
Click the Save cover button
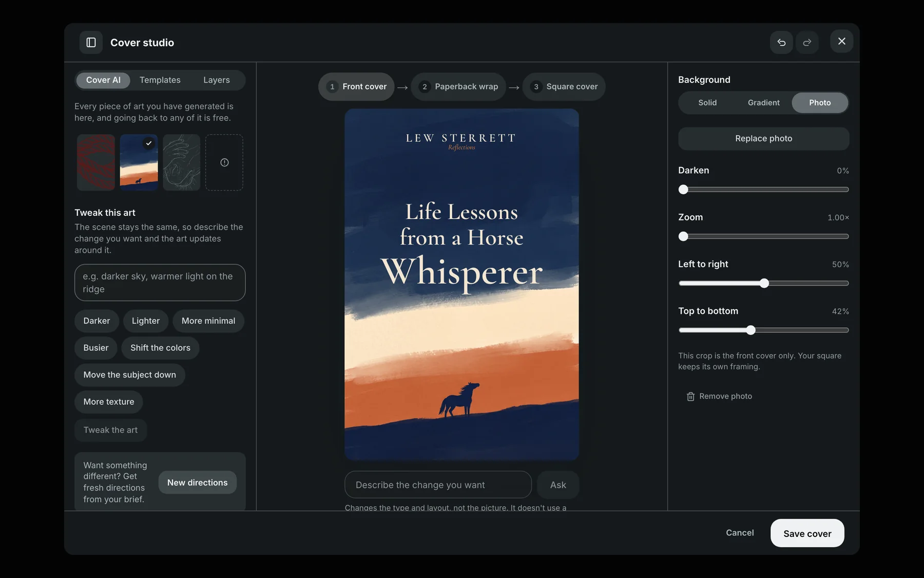[807, 533]
